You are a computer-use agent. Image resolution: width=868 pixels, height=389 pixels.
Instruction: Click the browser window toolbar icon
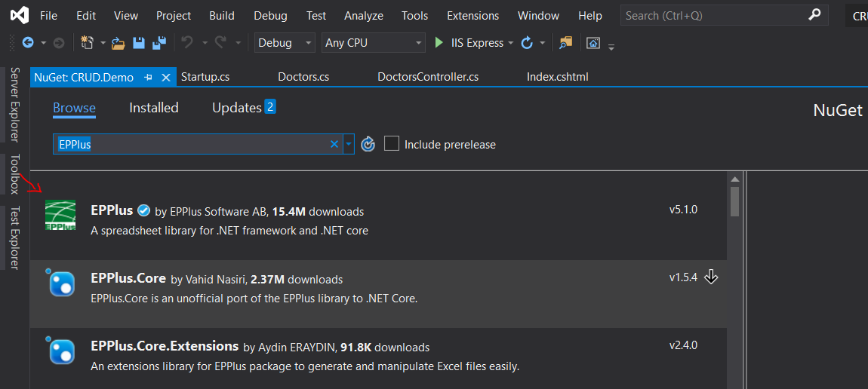click(593, 42)
